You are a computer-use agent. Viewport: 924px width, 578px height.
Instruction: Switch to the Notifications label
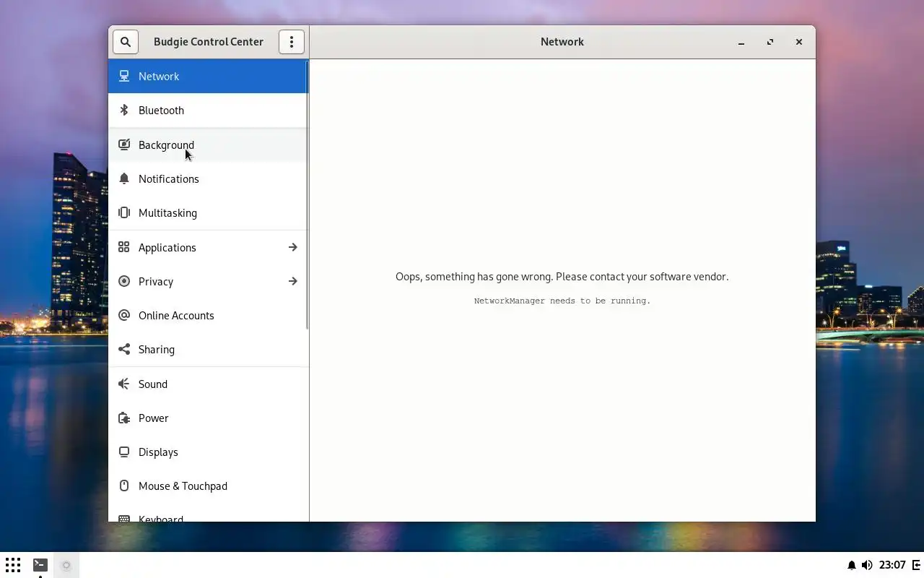click(x=169, y=178)
